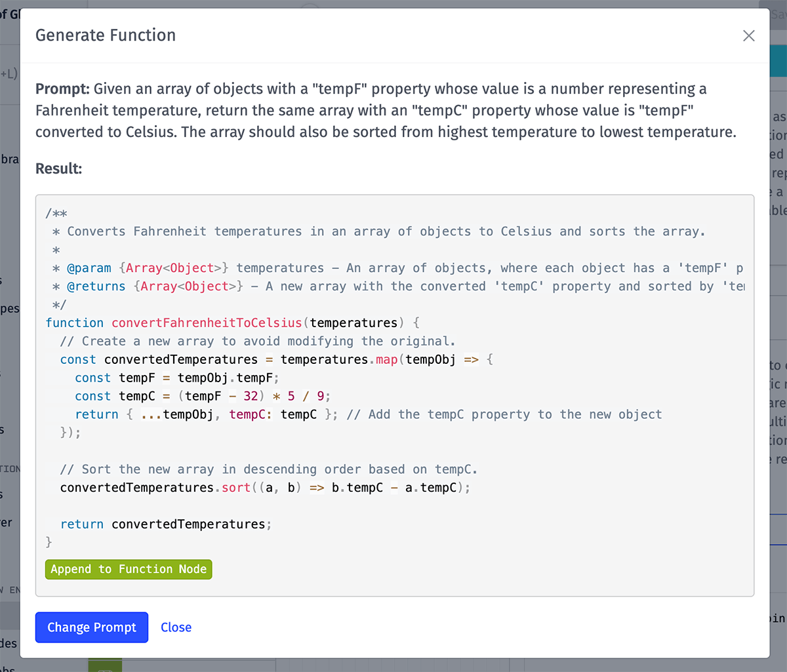Viewport: 787px width, 672px height.
Task: Dismiss the Generate Function dialog via the X
Action: (x=748, y=36)
